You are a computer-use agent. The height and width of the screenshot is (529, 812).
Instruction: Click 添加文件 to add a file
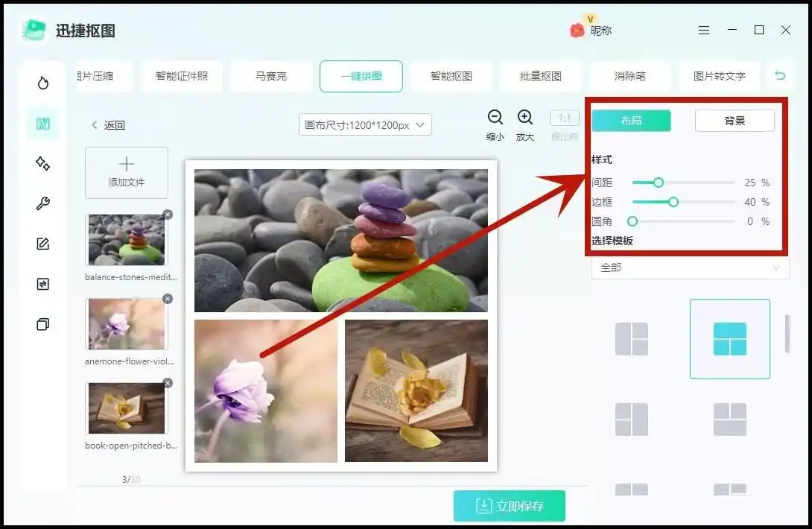pyautogui.click(x=127, y=173)
